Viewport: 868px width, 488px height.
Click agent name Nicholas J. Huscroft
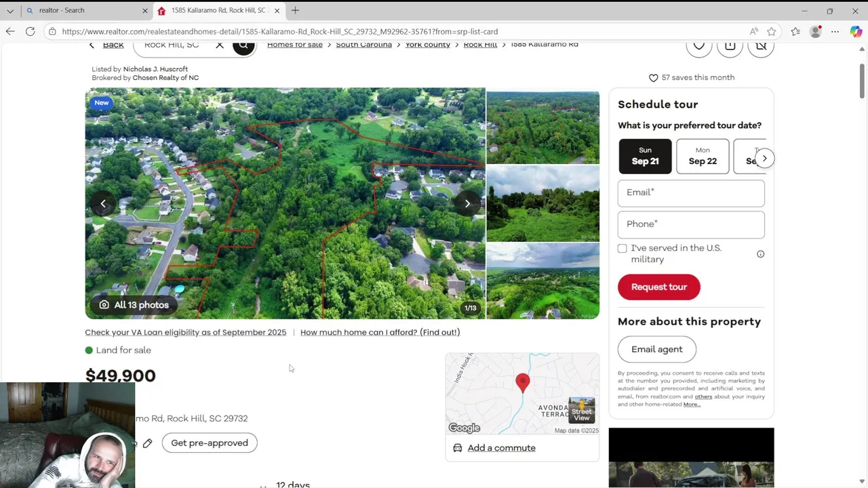[x=155, y=69]
